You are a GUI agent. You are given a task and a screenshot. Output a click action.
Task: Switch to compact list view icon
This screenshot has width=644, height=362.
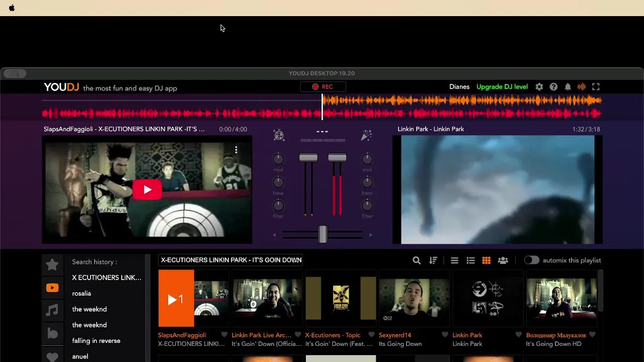pos(454,260)
